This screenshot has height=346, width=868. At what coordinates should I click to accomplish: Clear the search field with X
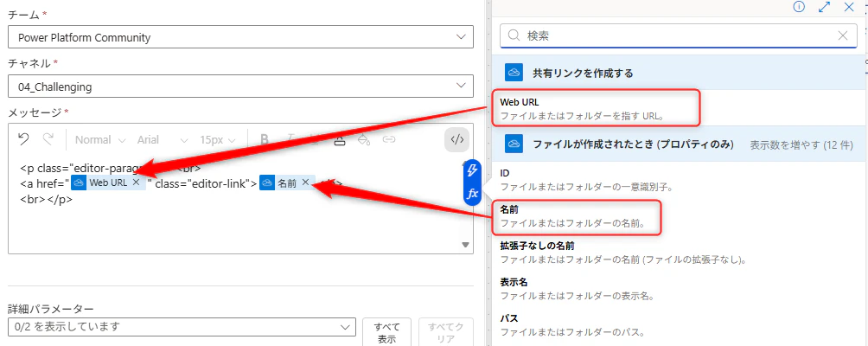[x=843, y=36]
